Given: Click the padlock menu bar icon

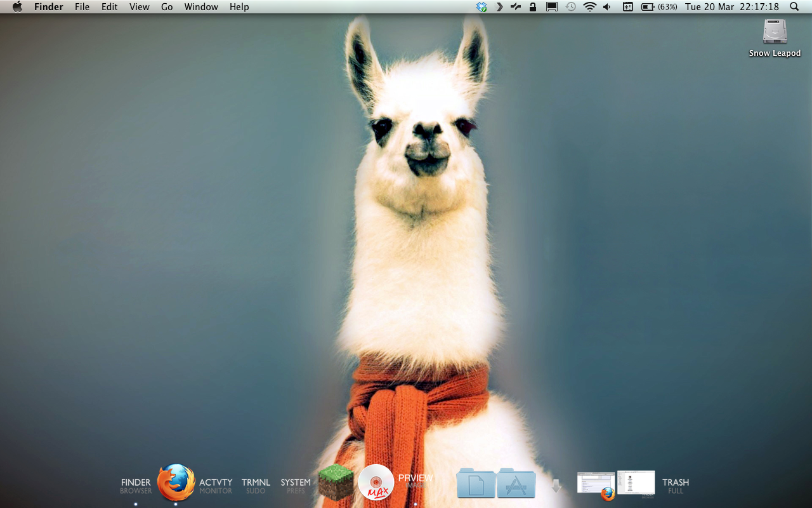Looking at the screenshot, I should pos(533,7).
